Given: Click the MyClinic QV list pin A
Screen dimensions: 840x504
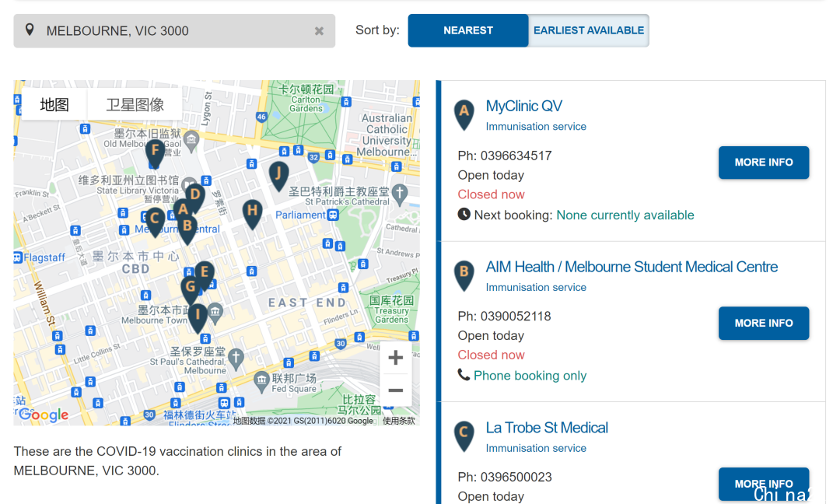Looking at the screenshot, I should click(x=464, y=114).
